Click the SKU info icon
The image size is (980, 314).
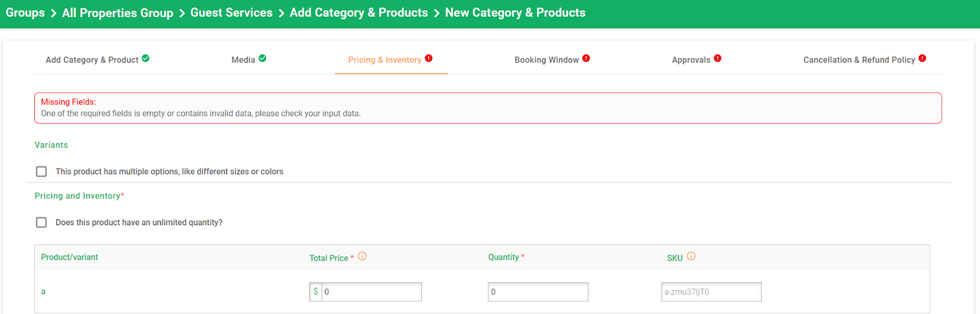coord(691,256)
